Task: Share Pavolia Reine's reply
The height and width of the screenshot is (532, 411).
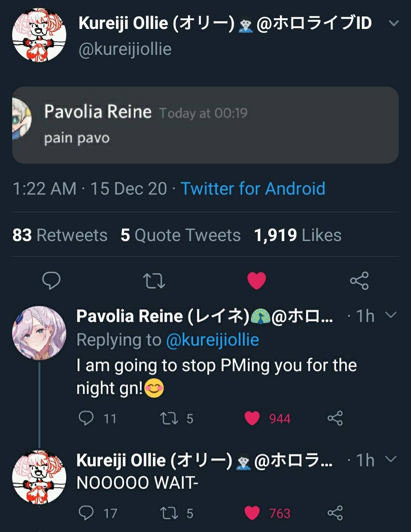Action: [335, 418]
